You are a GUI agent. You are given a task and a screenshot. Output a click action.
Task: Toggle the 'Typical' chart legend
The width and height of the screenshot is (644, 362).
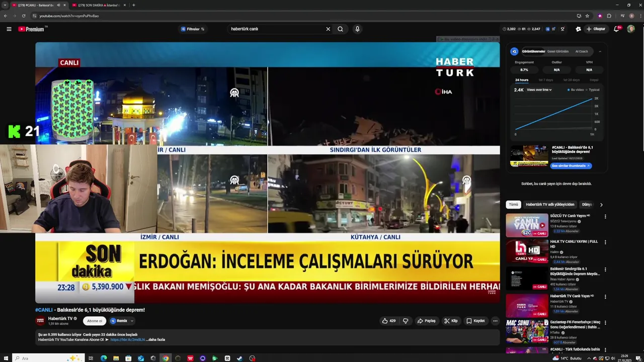tap(593, 90)
